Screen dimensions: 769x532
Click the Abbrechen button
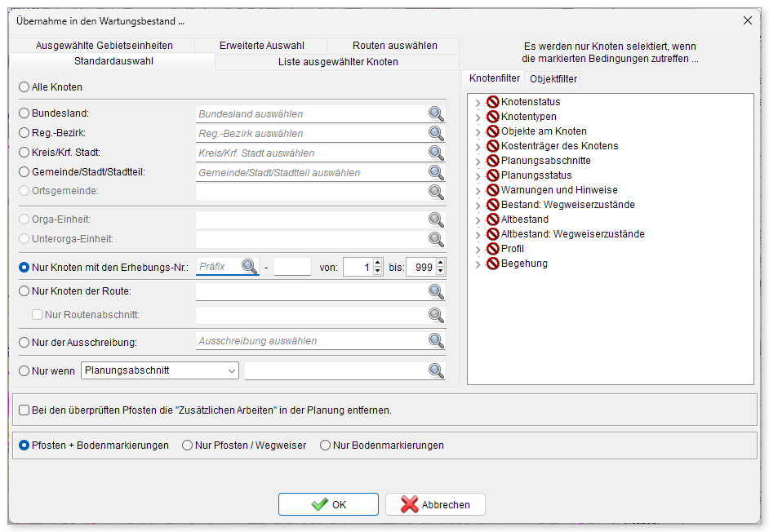[435, 504]
